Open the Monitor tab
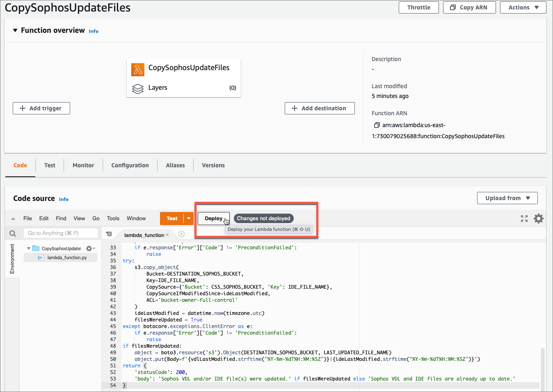The width and height of the screenshot is (553, 392). 83,165
